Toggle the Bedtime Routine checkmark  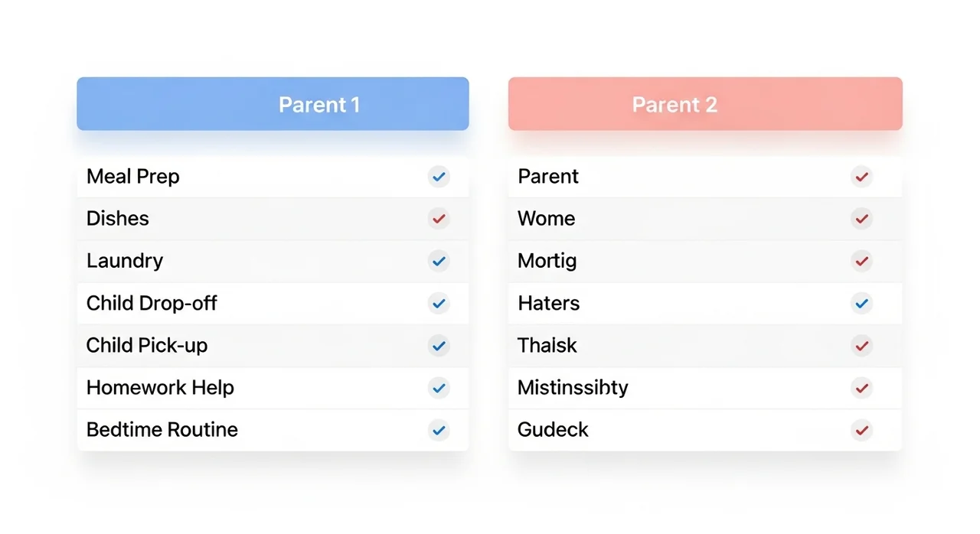(x=439, y=430)
